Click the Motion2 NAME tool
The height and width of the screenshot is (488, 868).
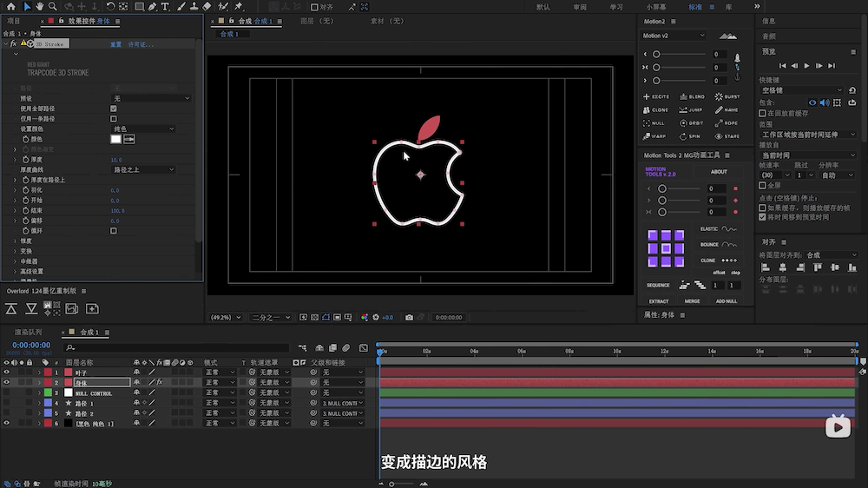pos(727,109)
